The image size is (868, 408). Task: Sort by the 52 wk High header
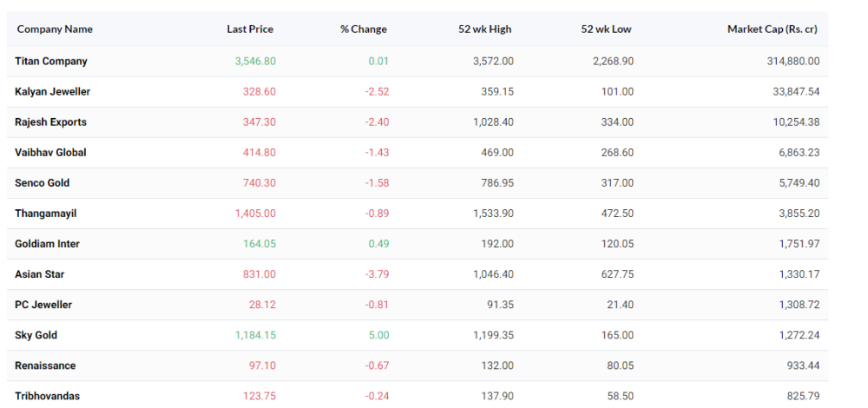click(485, 30)
